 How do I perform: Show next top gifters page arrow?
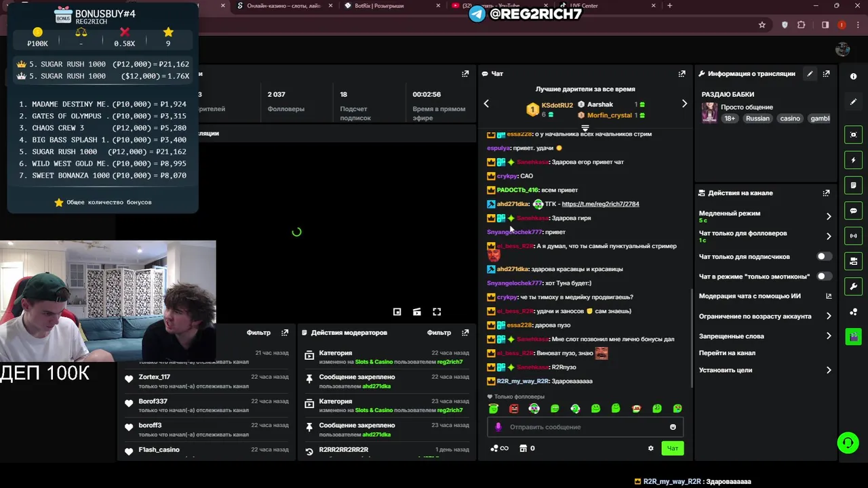(x=684, y=104)
